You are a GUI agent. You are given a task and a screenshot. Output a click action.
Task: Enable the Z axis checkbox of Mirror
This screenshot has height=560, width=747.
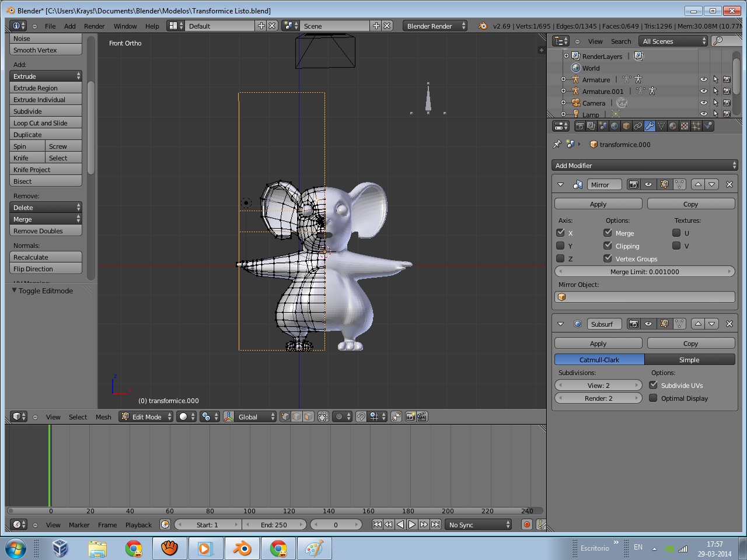coord(561,258)
